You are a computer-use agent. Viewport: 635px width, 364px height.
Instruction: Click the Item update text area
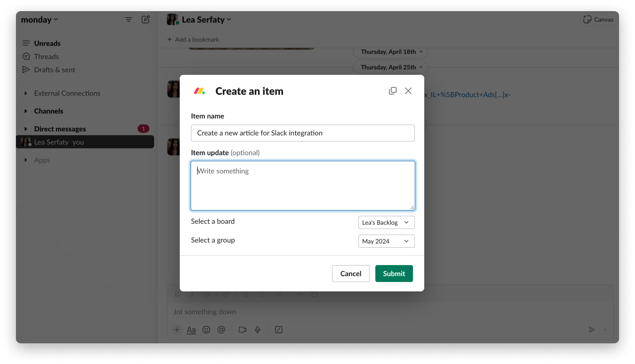[303, 186]
